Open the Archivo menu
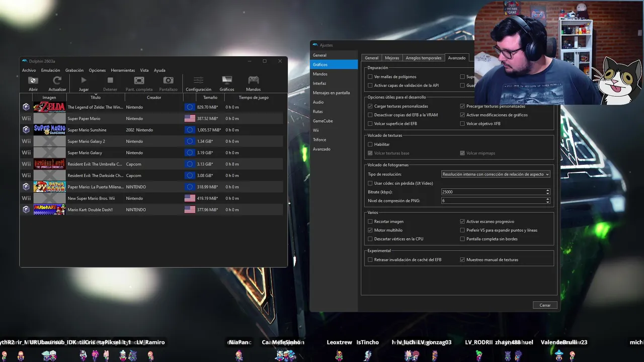Screen dimensions: 644x362 (x=29, y=70)
